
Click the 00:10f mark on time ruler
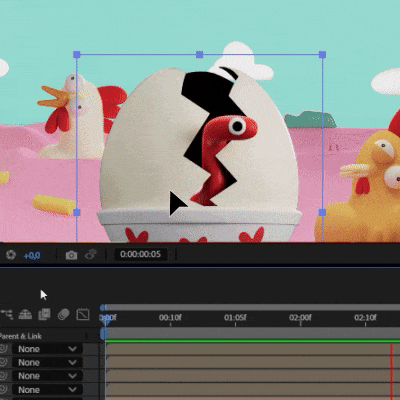tap(170, 317)
